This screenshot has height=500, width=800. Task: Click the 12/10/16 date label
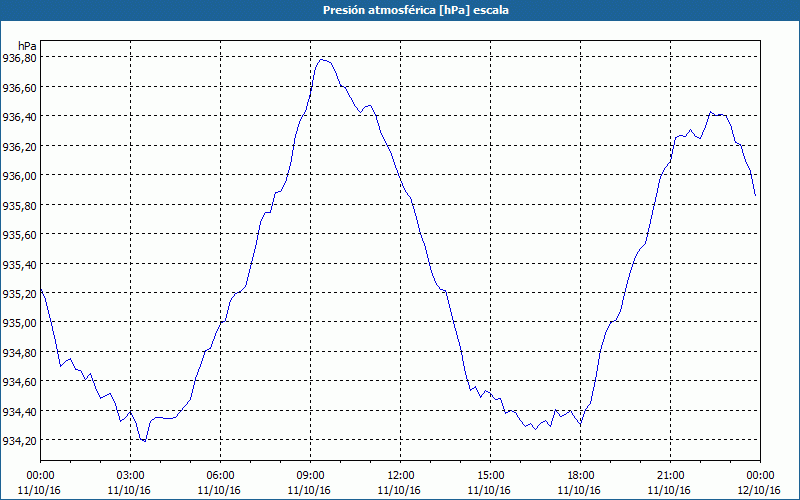pyautogui.click(x=759, y=490)
